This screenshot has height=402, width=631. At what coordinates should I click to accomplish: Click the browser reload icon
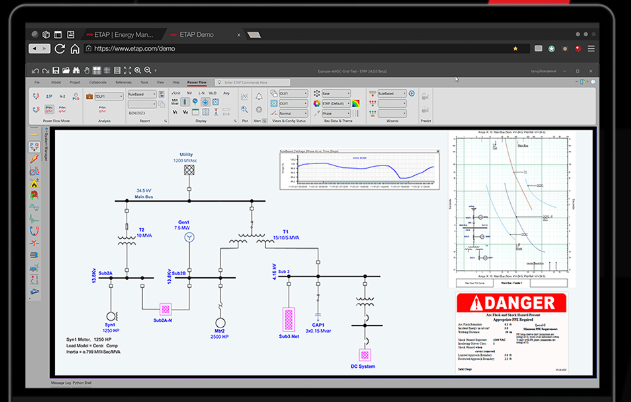pos(60,48)
